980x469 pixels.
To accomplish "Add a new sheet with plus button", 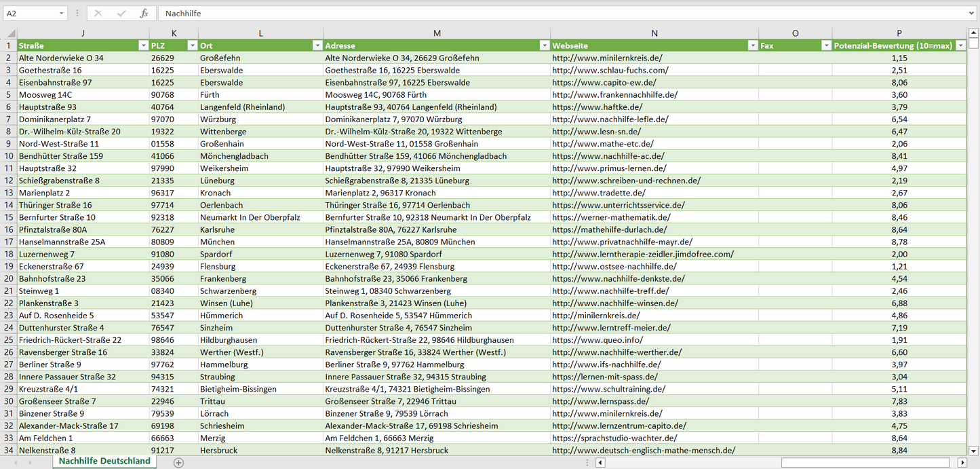I will click(x=178, y=462).
